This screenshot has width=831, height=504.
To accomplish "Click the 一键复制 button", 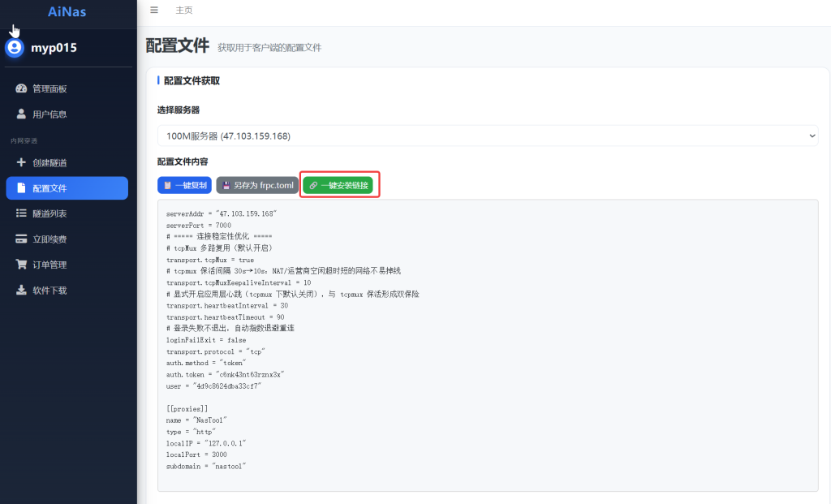I will tap(184, 186).
